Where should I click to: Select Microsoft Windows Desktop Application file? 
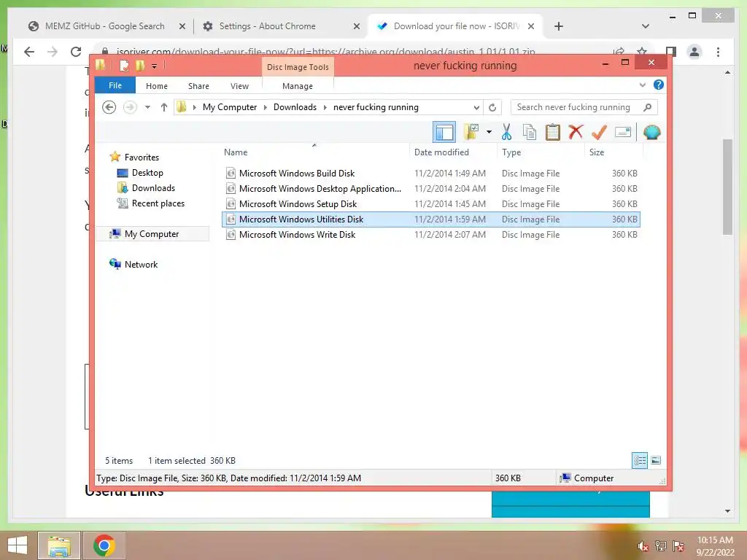point(431,189)
